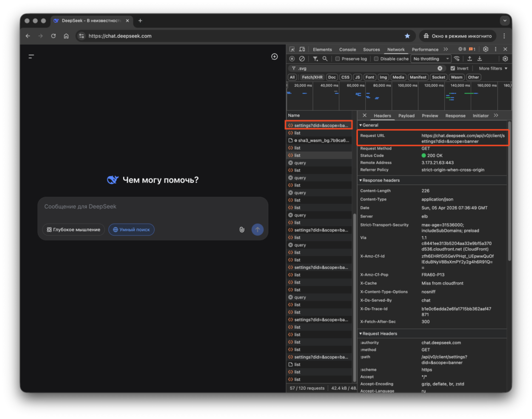Bookmark this page with the star
The height and width of the screenshot is (419, 532).
coord(407,36)
